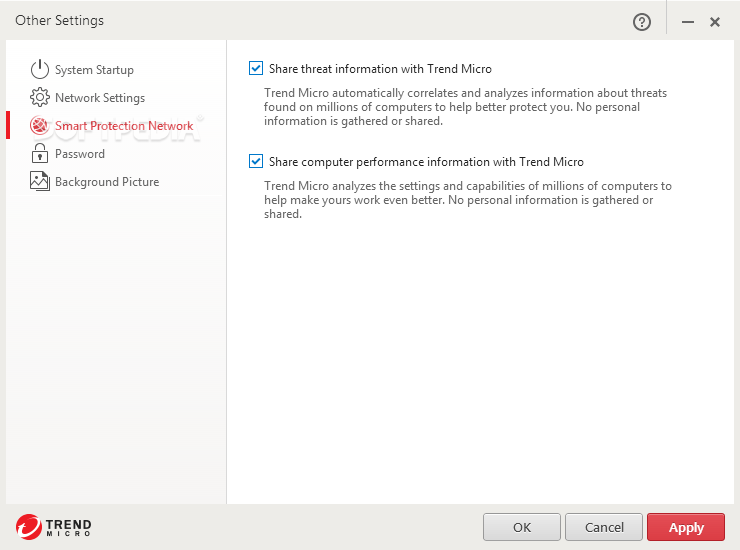Click the Password padlock icon
Image resolution: width=740 pixels, height=550 pixels.
(40, 153)
